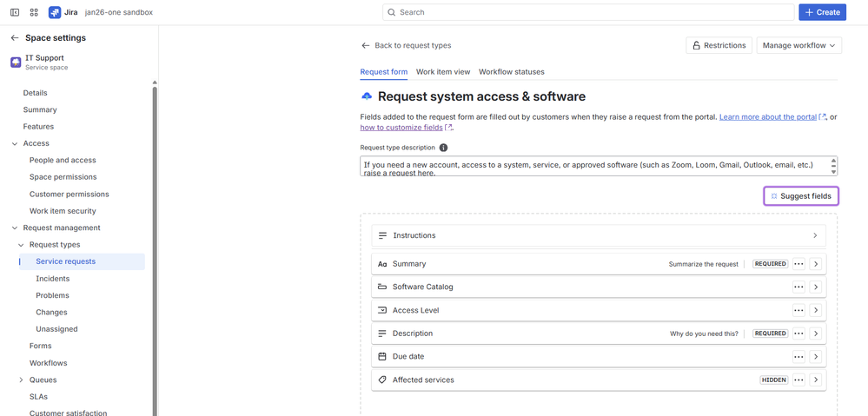The image size is (868, 416).
Task: Click the back arrow beside Space settings
Action: tap(15, 37)
